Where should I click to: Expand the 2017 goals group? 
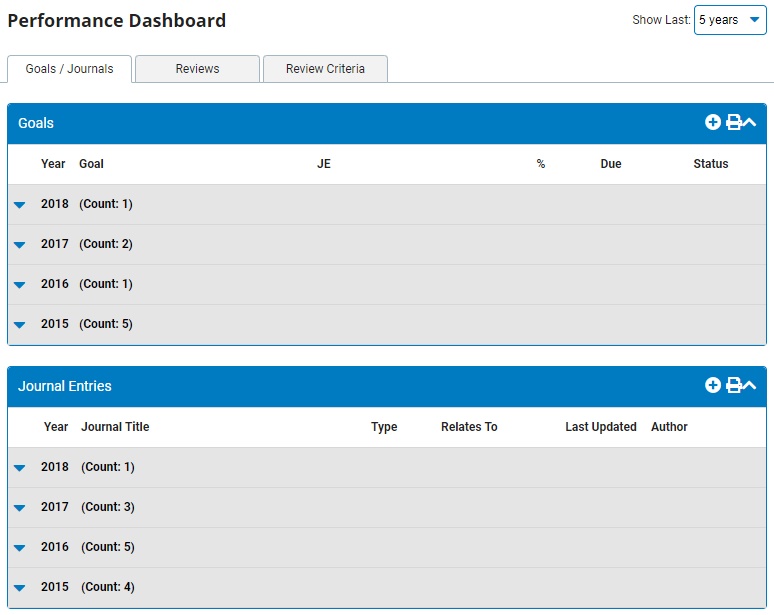pyautogui.click(x=19, y=245)
